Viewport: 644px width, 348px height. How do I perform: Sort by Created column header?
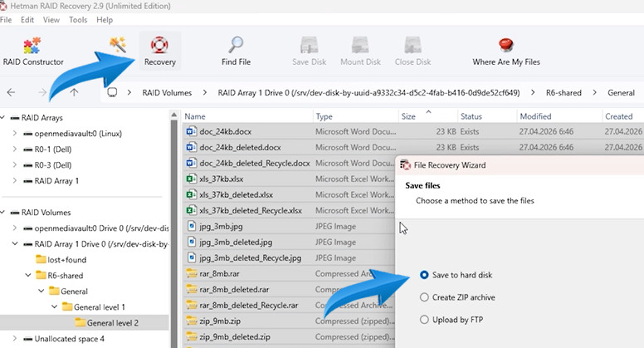tap(622, 116)
